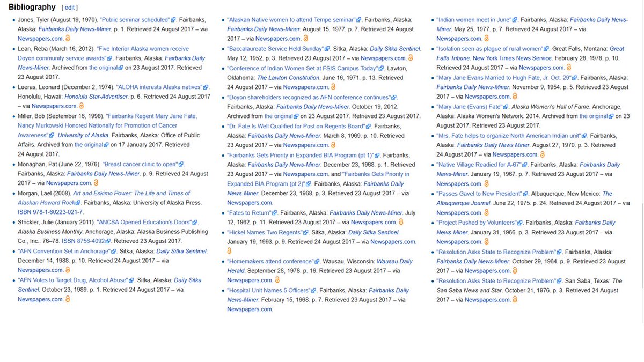This screenshot has height=362, width=644.
Task: Click the ISBN 978-1-60223-021-7 link
Action: tap(50, 212)
